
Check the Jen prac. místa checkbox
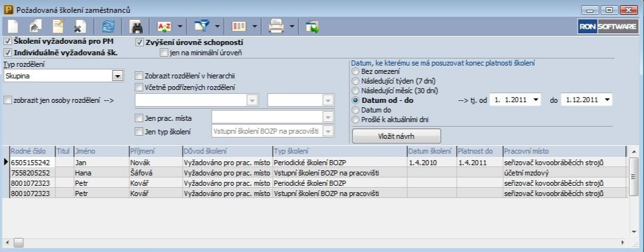point(139,119)
